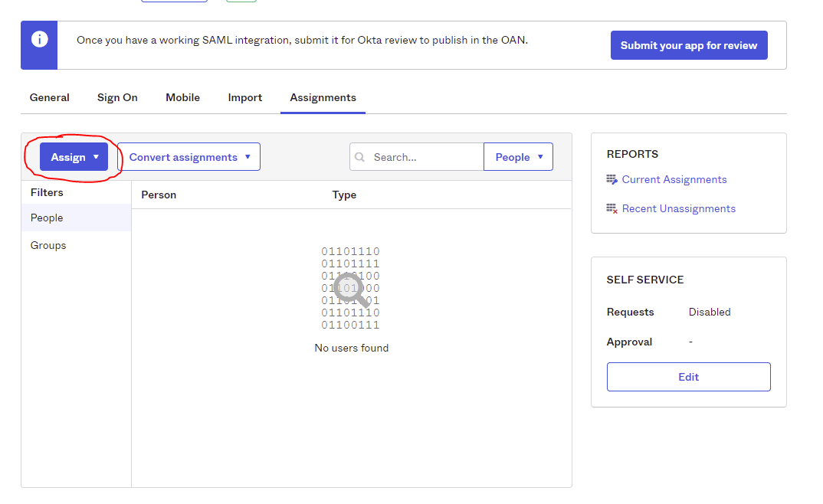This screenshot has height=504, width=823.
Task: Expand the Convert assignments dropdown
Action: (189, 157)
